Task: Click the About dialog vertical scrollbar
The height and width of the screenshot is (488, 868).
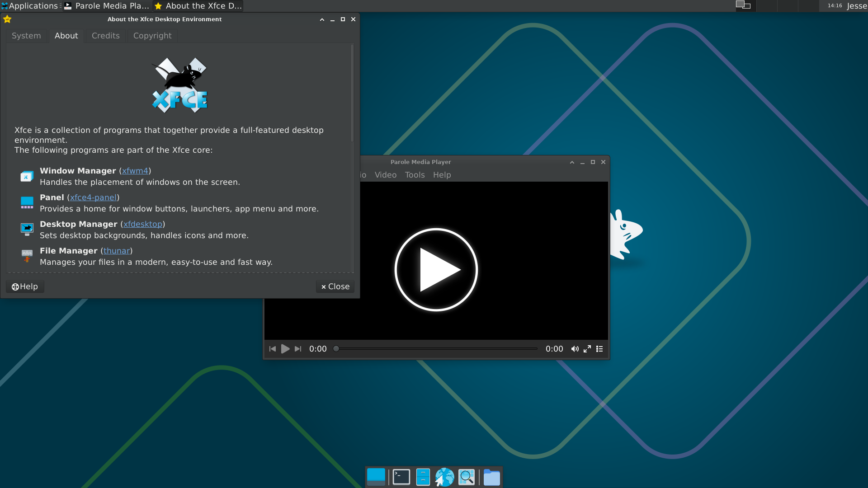Action: point(352,93)
